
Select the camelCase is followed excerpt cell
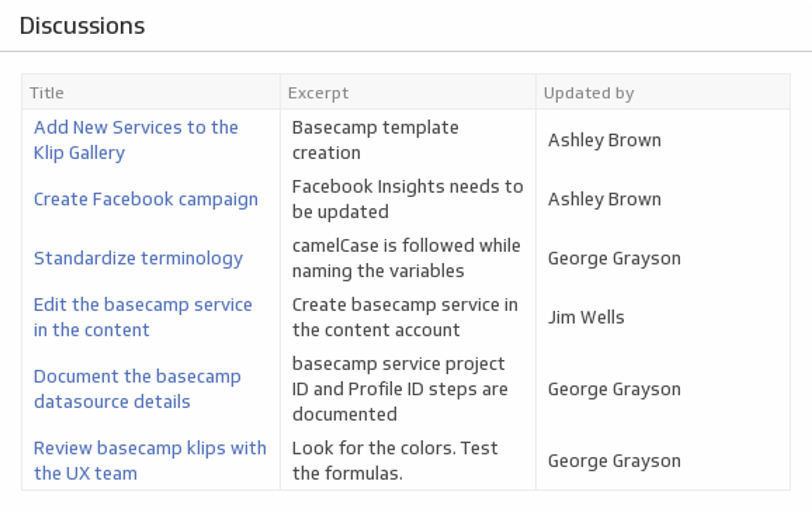click(x=406, y=258)
